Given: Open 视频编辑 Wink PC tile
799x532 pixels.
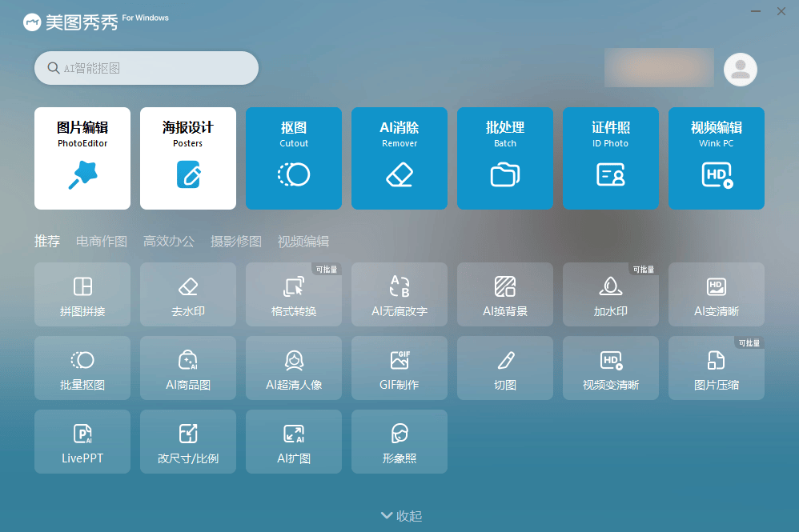Looking at the screenshot, I should coord(717,158).
